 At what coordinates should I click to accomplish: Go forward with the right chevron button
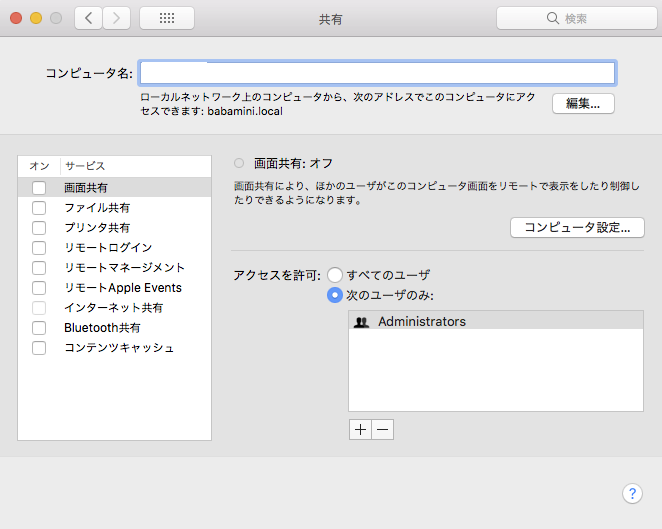[116, 18]
